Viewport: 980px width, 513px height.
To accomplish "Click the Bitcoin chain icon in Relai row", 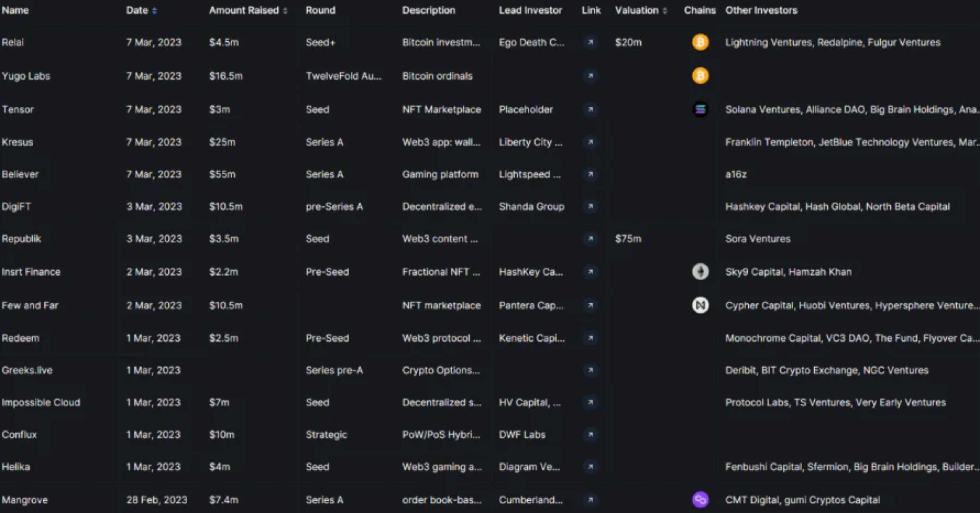I will pyautogui.click(x=700, y=42).
